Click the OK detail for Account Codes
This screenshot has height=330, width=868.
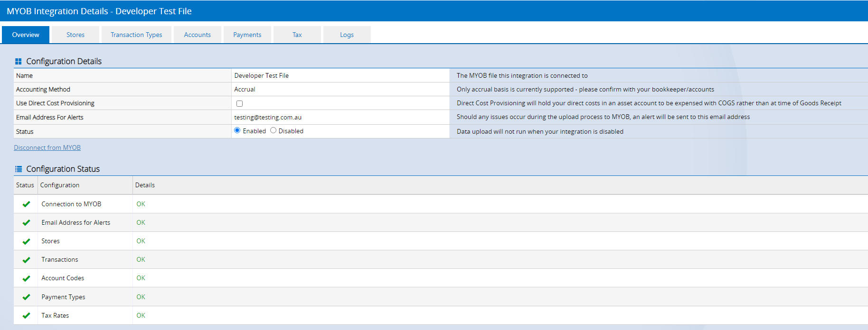coord(141,278)
